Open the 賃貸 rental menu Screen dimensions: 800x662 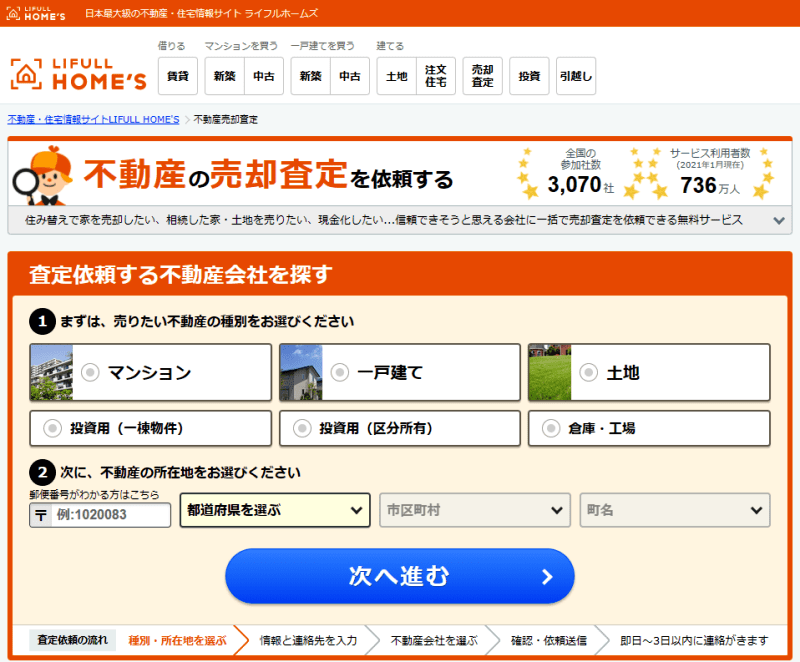pyautogui.click(x=178, y=76)
